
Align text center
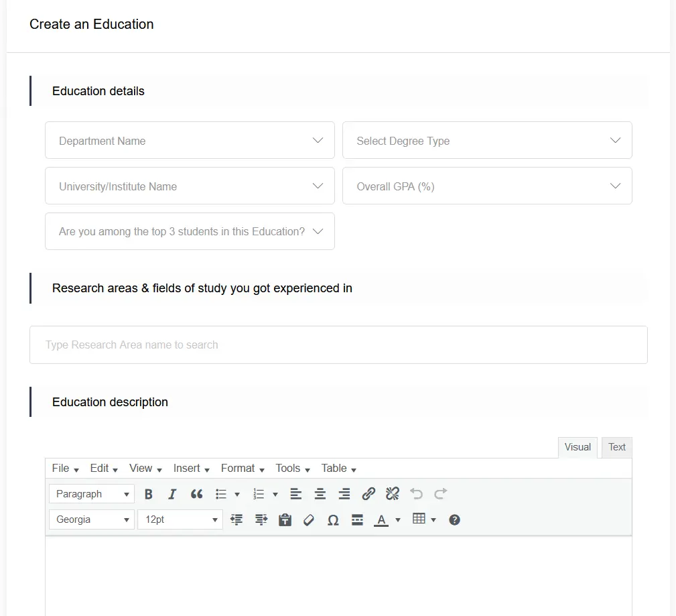click(x=320, y=494)
